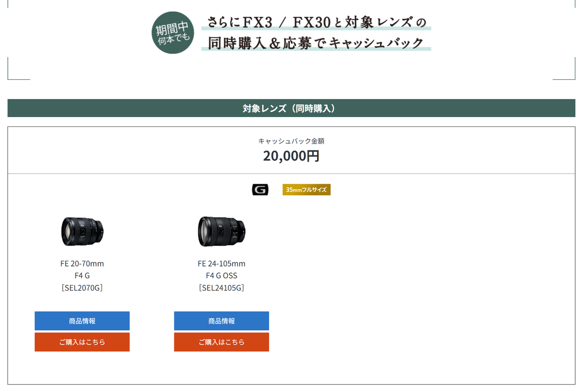Click the F4 G text under FE 20-70mm
This screenshot has width=588, height=390.
pyautogui.click(x=82, y=275)
